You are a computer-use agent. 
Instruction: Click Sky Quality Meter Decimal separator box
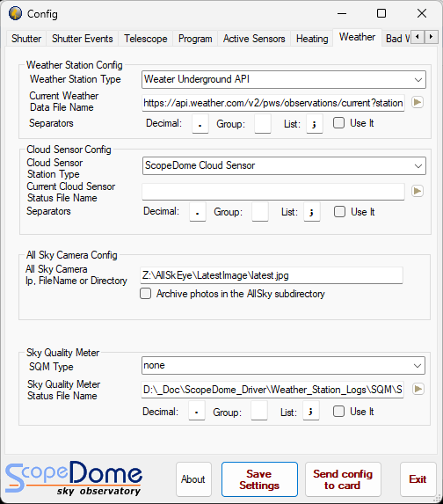coord(197,411)
